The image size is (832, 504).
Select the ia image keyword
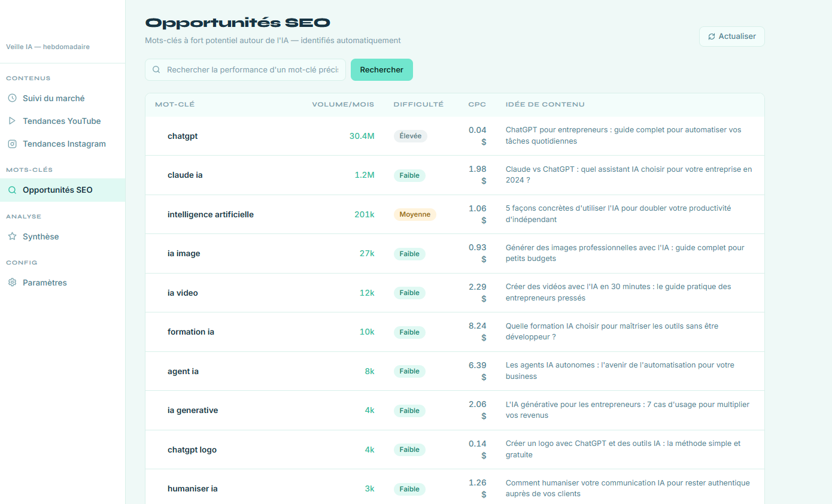(x=184, y=254)
